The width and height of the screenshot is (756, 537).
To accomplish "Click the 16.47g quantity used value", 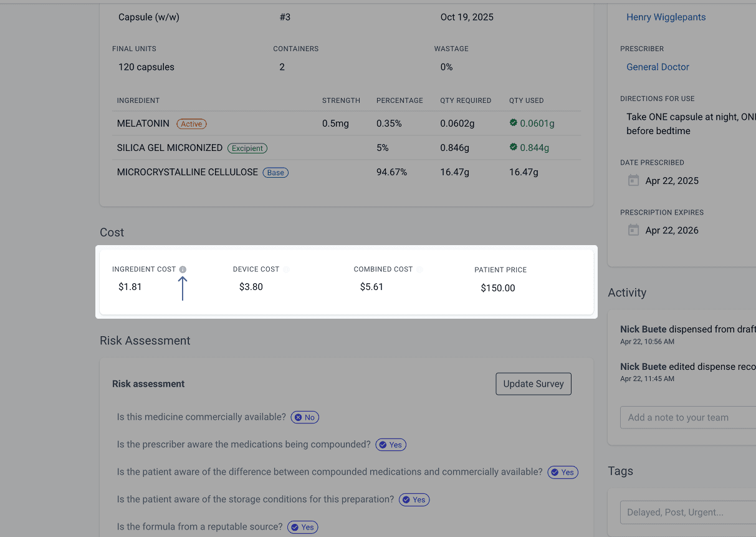I will pos(524,172).
